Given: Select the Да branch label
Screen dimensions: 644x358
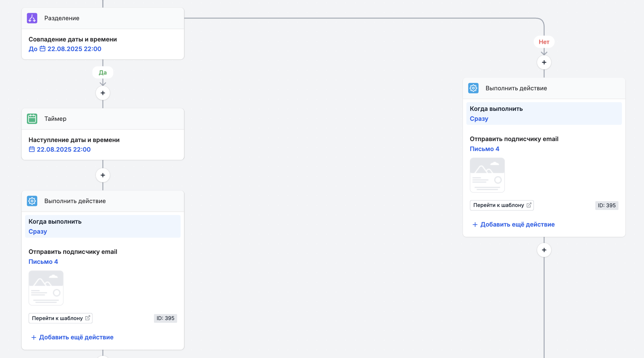Looking at the screenshot, I should pyautogui.click(x=102, y=72).
